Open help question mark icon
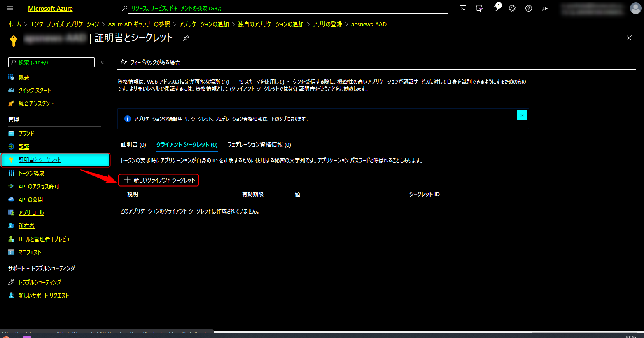Viewport: 644px width, 338px height. tap(529, 8)
